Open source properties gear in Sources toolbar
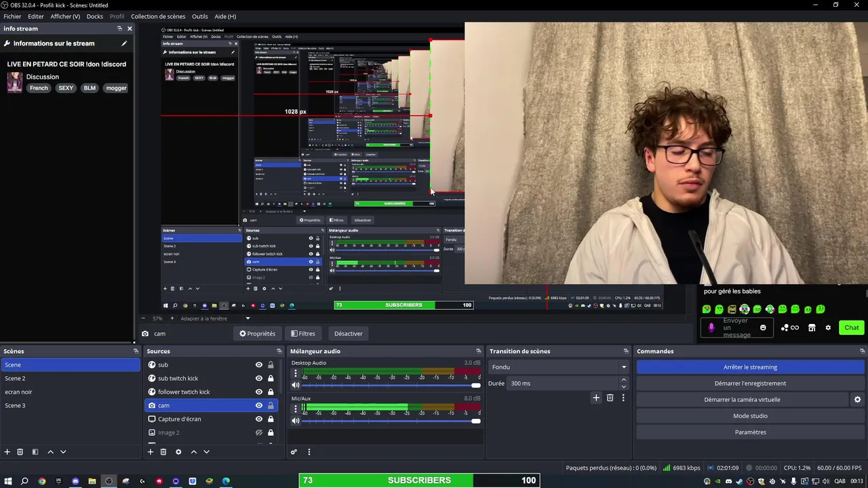The height and width of the screenshot is (488, 868). tap(178, 452)
